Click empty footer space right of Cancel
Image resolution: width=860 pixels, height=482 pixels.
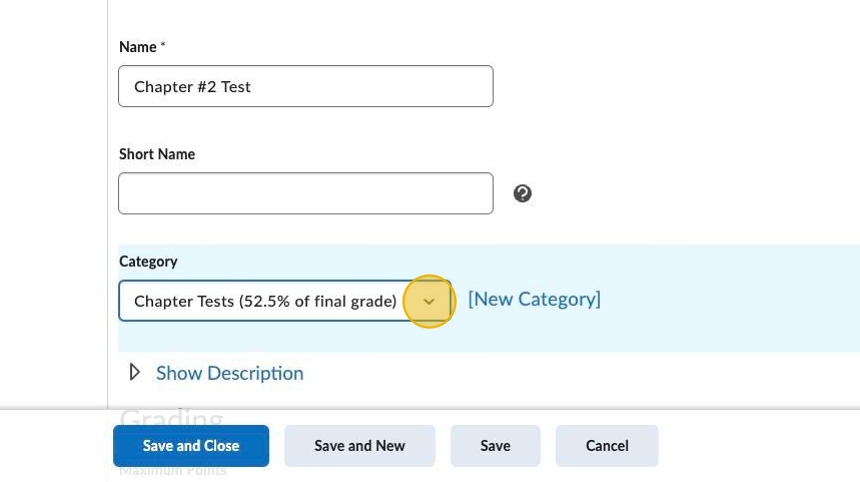760,446
